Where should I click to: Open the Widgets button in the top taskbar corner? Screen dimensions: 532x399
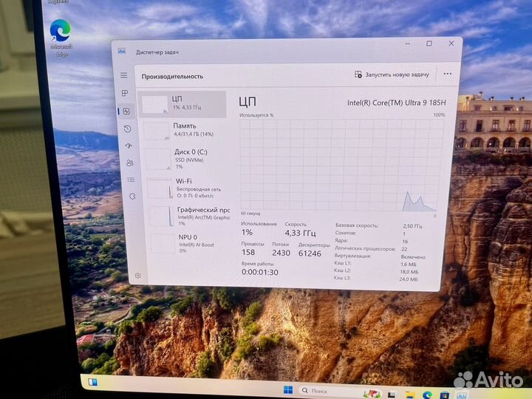(x=92, y=382)
